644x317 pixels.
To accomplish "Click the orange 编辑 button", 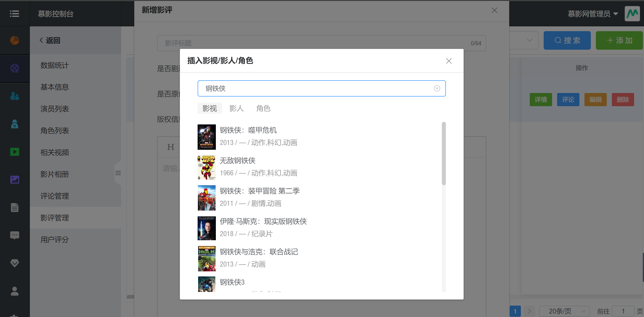I will 595,99.
